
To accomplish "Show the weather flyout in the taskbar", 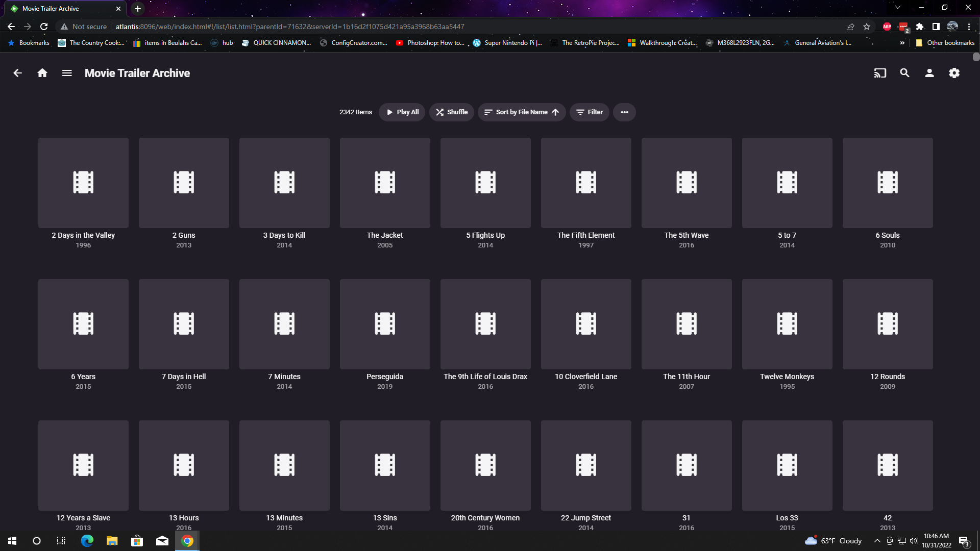I will coord(831,540).
